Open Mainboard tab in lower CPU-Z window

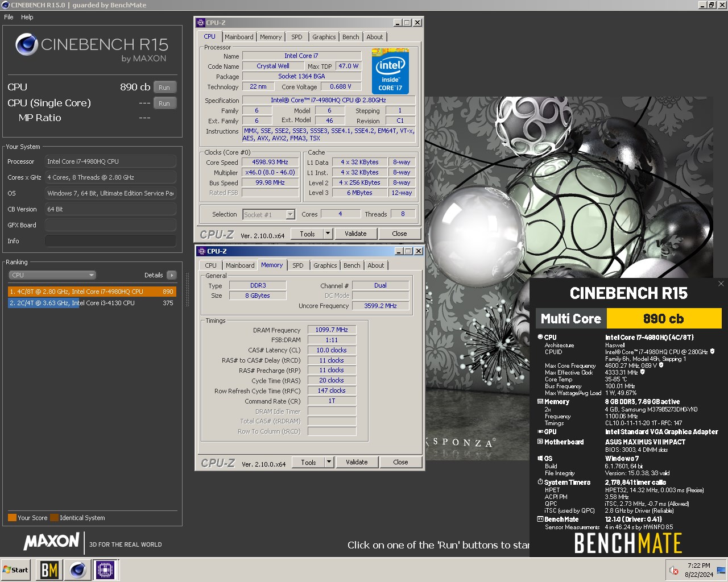point(240,265)
